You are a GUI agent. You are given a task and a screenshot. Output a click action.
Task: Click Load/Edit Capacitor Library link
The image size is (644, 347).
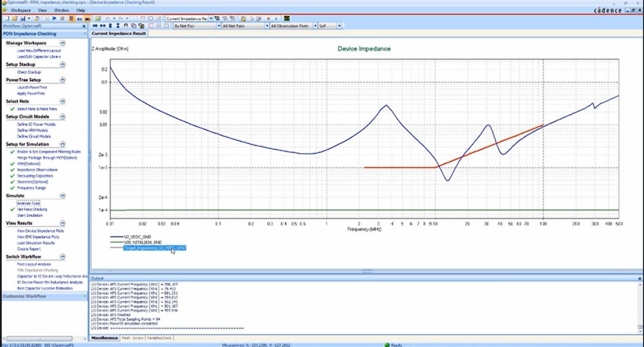39,57
